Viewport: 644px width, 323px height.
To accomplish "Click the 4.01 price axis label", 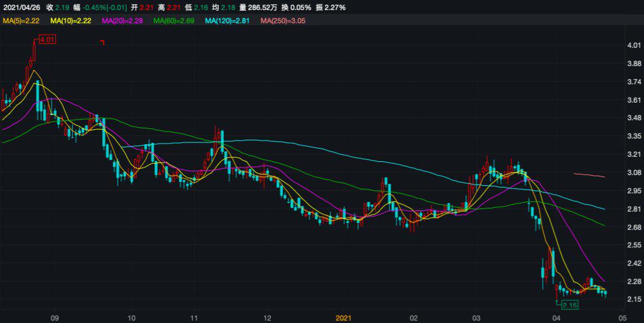I will pyautogui.click(x=634, y=45).
